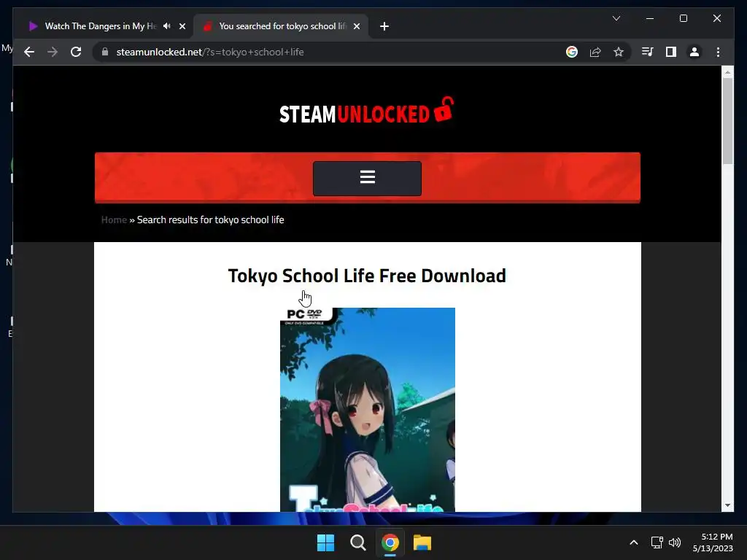Toggle Chrome's side panel
The width and height of the screenshot is (747, 560).
pos(671,52)
